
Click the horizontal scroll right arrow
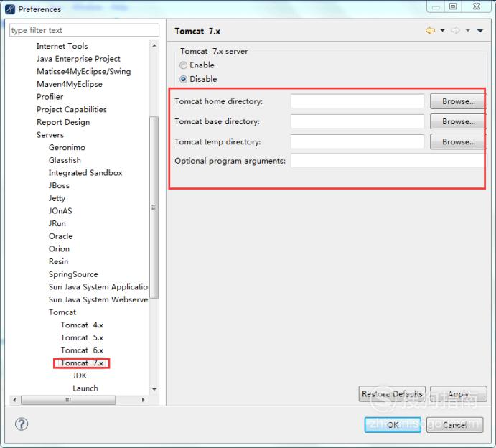pos(144,400)
